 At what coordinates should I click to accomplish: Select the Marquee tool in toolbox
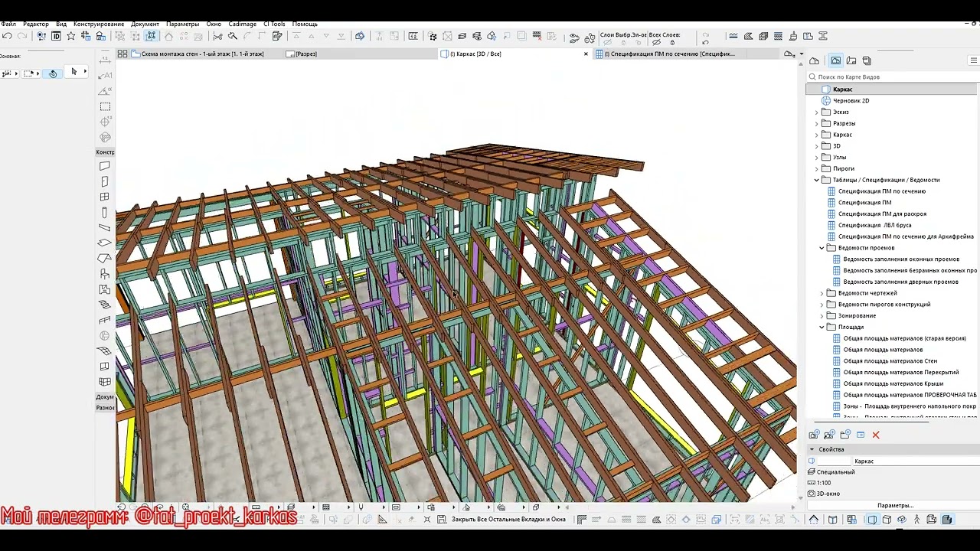[x=105, y=106]
